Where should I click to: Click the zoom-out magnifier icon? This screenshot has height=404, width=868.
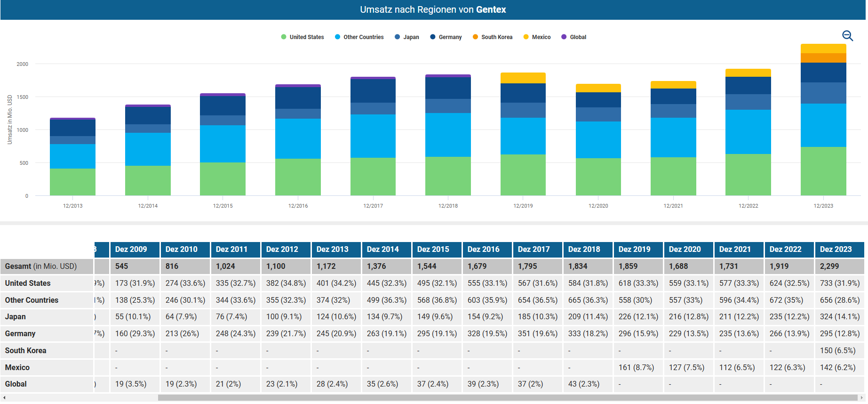click(847, 36)
